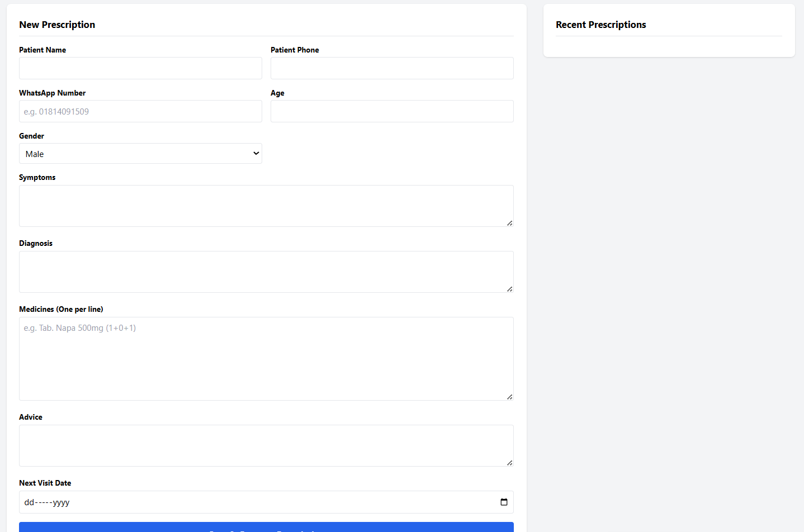The height and width of the screenshot is (532, 804).
Task: Expand the Gender dropdown arrow
Action: [x=256, y=154]
